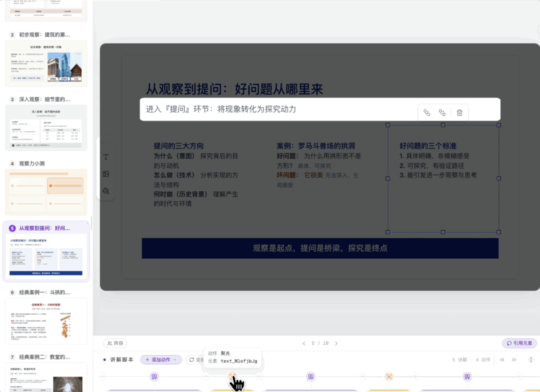Click the collapse arrows icon at the script bar's right end

[x=530, y=359]
